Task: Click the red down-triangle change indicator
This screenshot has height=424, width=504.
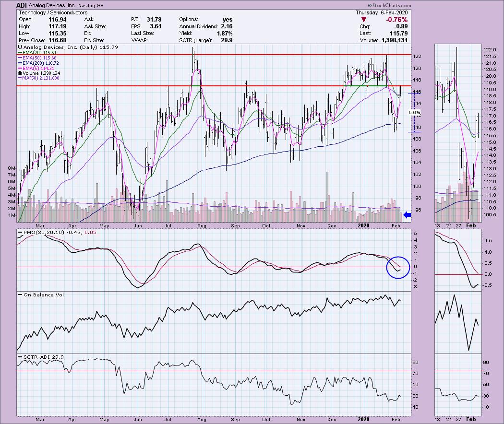Action: 363,20
